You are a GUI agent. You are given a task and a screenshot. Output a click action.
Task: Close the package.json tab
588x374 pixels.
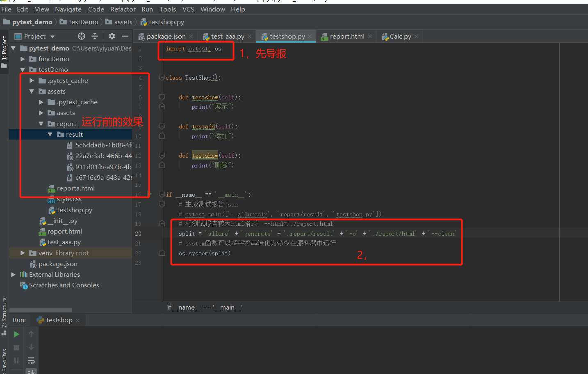[191, 37]
